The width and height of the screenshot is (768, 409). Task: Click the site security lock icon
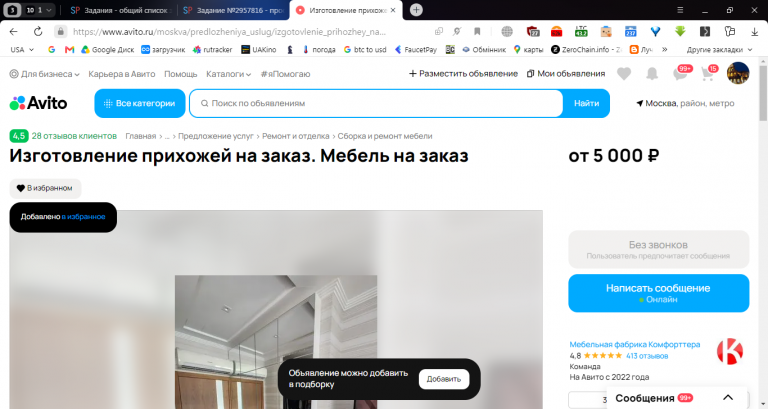(x=60, y=31)
